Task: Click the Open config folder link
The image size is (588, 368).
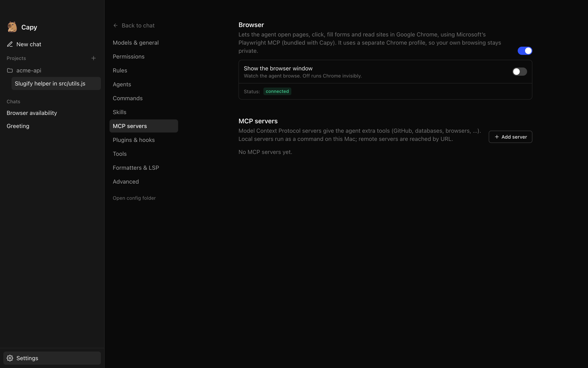Action: tap(134, 198)
